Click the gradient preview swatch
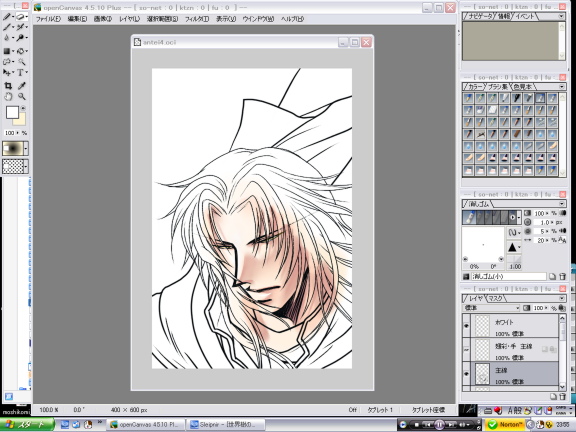 (x=13, y=149)
